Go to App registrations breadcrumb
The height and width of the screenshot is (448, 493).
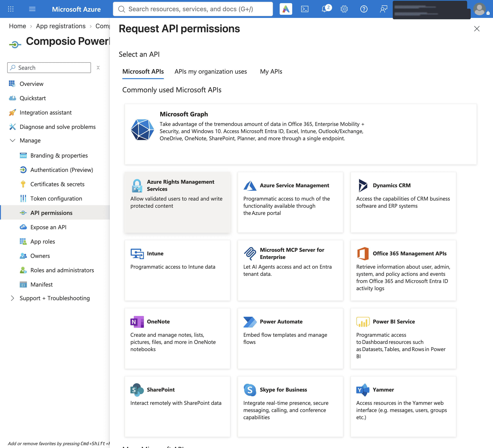[61, 26]
